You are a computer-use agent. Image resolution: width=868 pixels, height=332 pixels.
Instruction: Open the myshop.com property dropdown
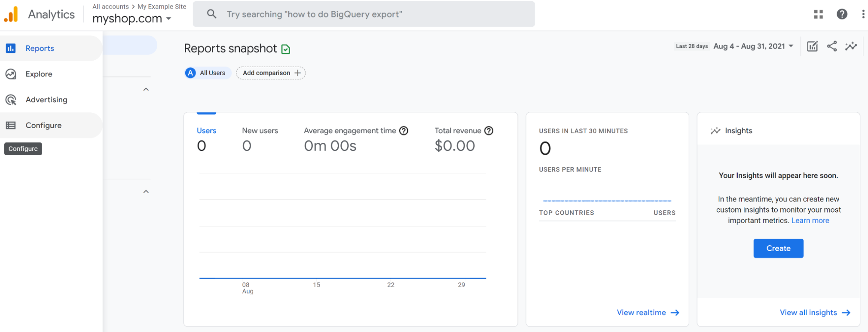(x=132, y=18)
